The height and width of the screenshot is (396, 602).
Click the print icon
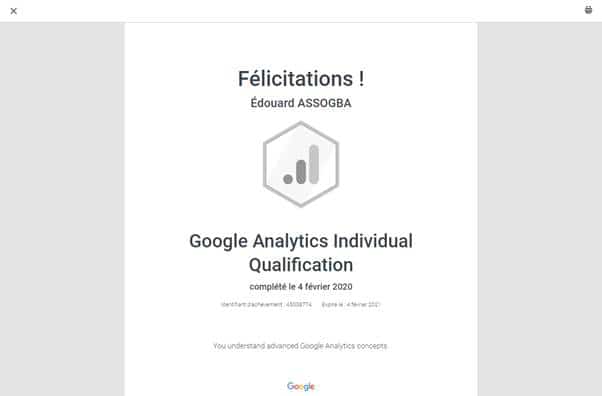click(588, 10)
